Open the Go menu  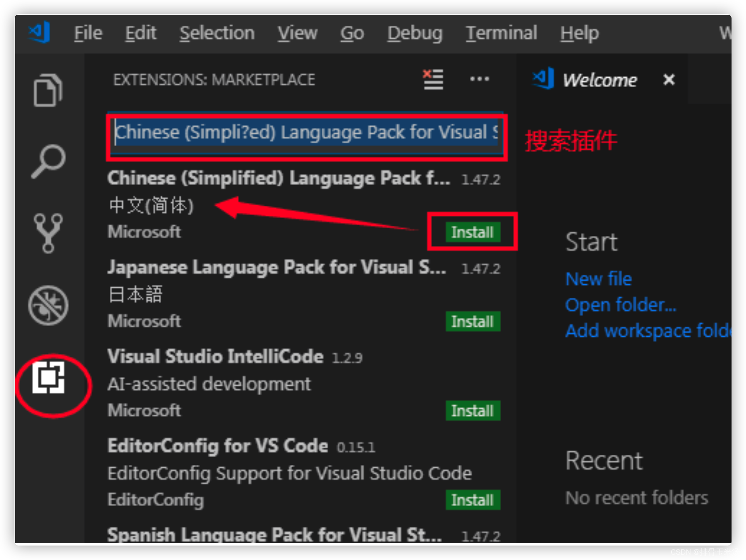[x=352, y=33]
